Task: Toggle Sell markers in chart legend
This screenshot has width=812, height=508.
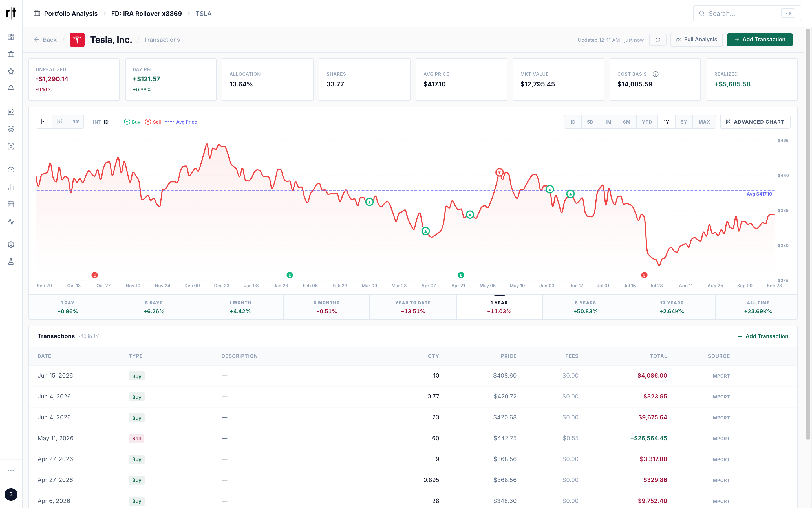Action: tap(153, 122)
